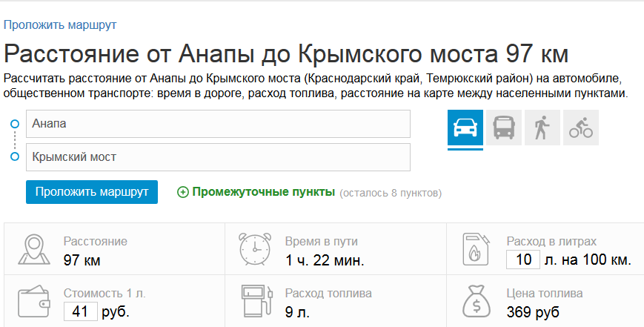Click the green plus intermediate points icon
The height and width of the screenshot is (327, 644).
(183, 192)
